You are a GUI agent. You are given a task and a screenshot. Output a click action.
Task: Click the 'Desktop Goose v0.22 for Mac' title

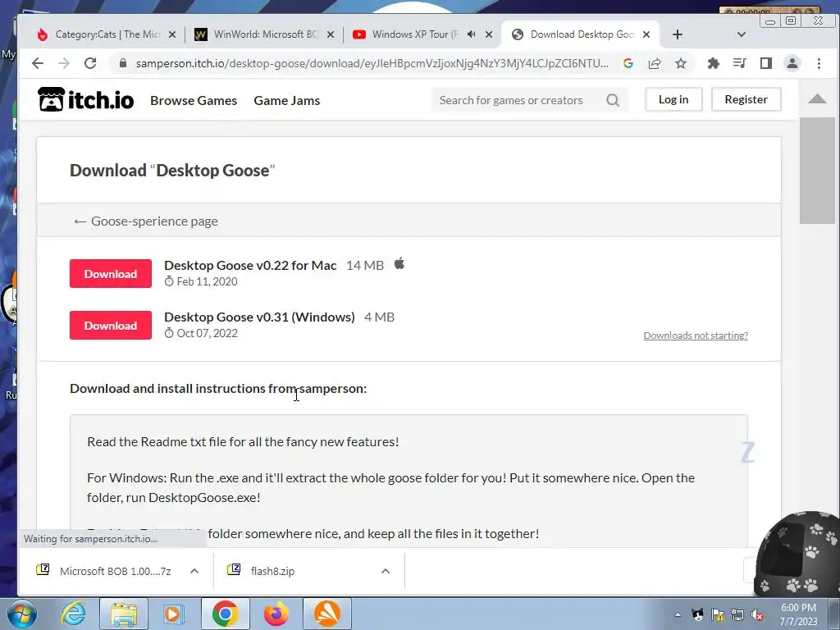(250, 265)
